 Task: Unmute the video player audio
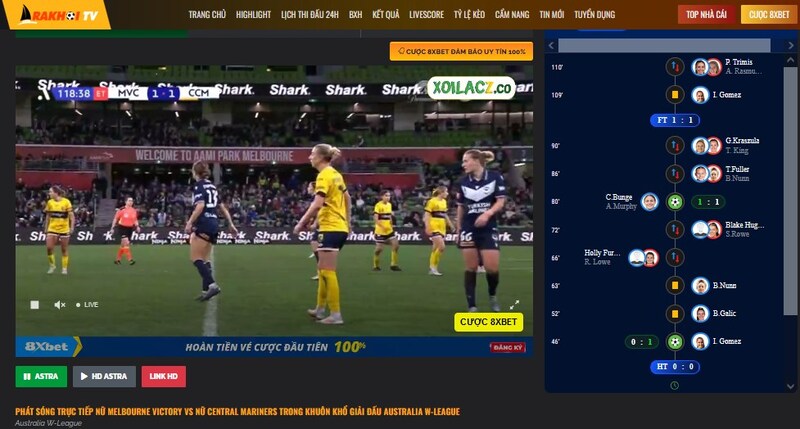coord(60,305)
